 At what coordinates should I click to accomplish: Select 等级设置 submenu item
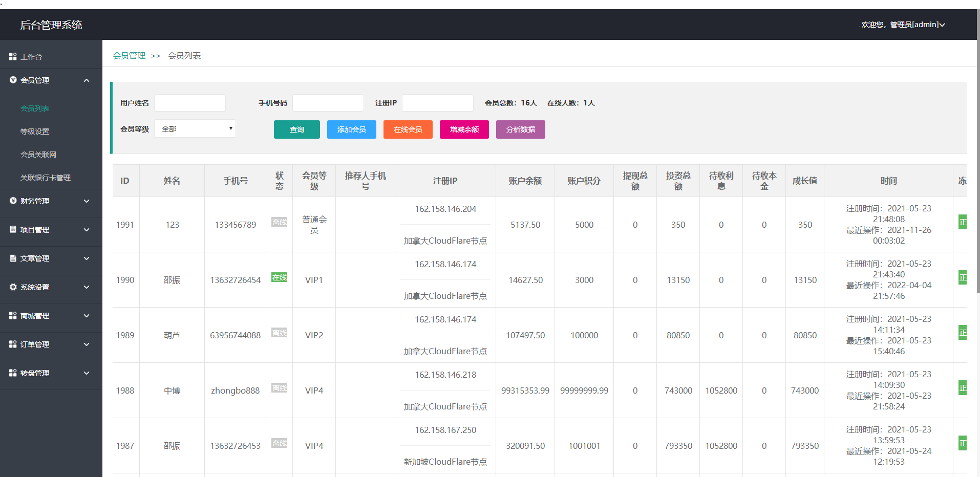point(35,132)
